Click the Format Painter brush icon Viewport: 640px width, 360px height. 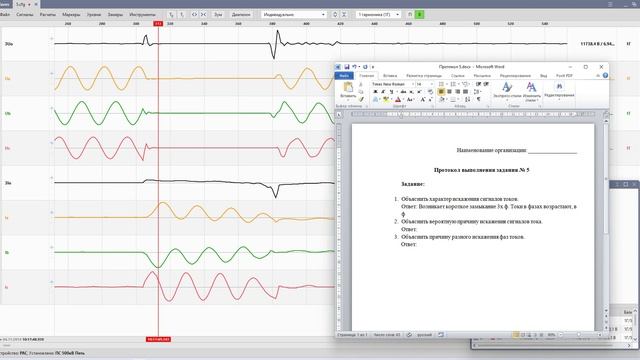pos(361,99)
